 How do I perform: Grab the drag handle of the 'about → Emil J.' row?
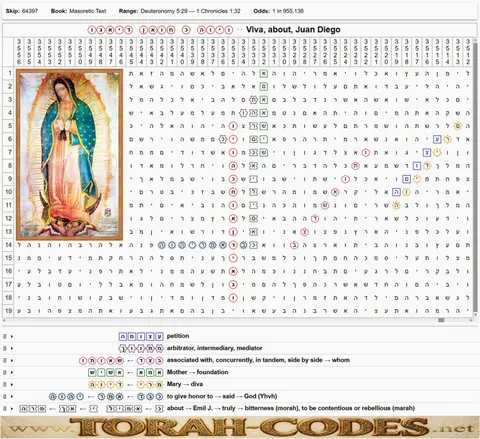click(5, 408)
